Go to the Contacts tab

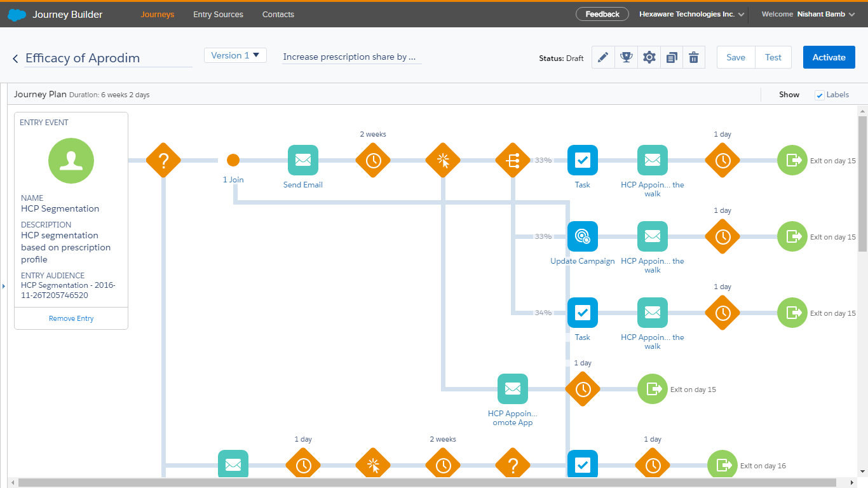tap(278, 14)
